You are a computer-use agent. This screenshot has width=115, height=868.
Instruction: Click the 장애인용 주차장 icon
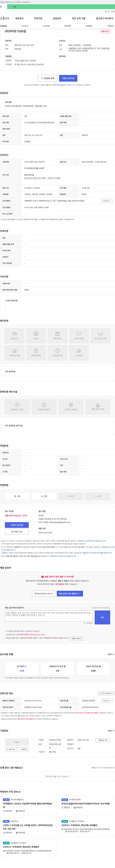point(17,407)
